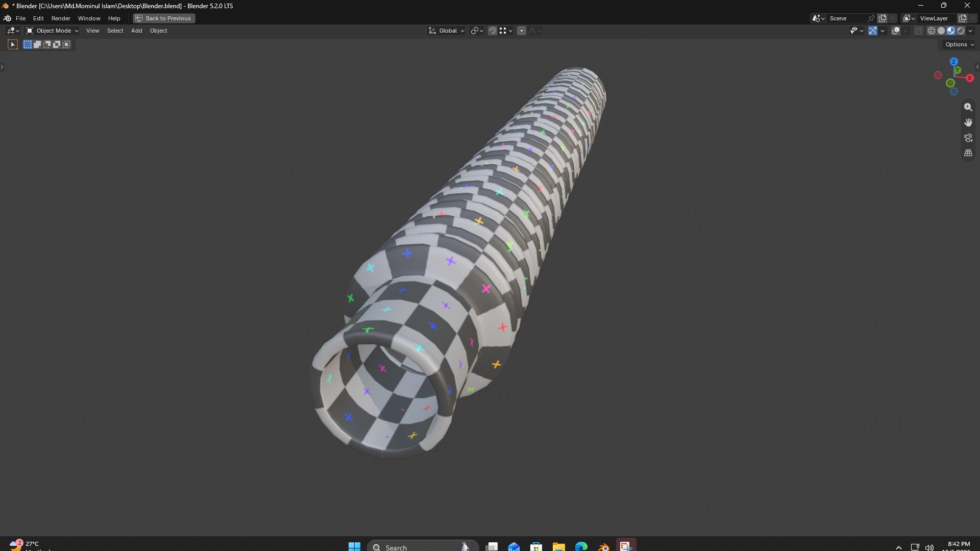
Task: Click the zoom view magnifier icon
Action: click(968, 107)
